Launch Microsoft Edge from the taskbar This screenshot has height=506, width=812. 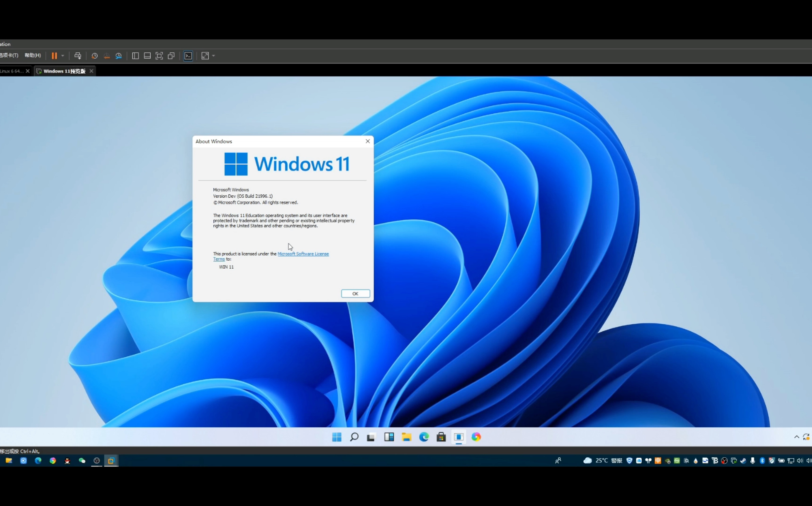pyautogui.click(x=424, y=437)
